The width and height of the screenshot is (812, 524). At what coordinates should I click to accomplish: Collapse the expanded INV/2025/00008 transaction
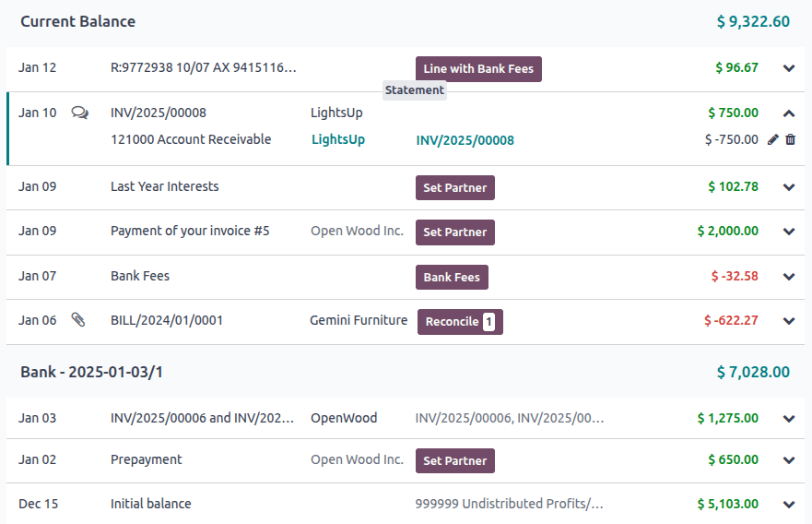789,113
